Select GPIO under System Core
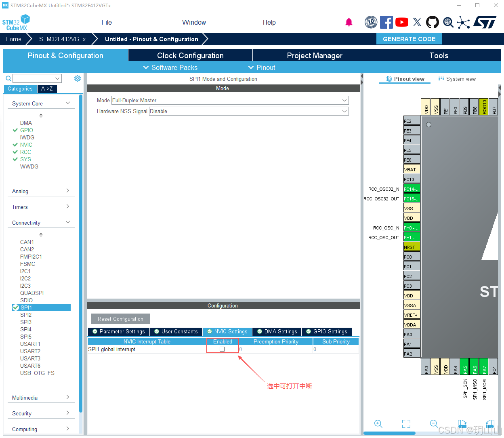Viewport: 504px width, 438px height. [27, 130]
